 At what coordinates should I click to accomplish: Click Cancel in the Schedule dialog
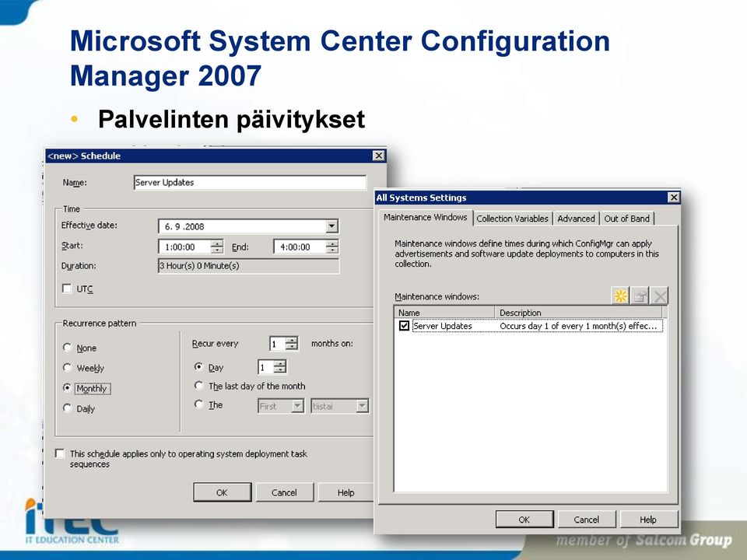pyautogui.click(x=285, y=492)
